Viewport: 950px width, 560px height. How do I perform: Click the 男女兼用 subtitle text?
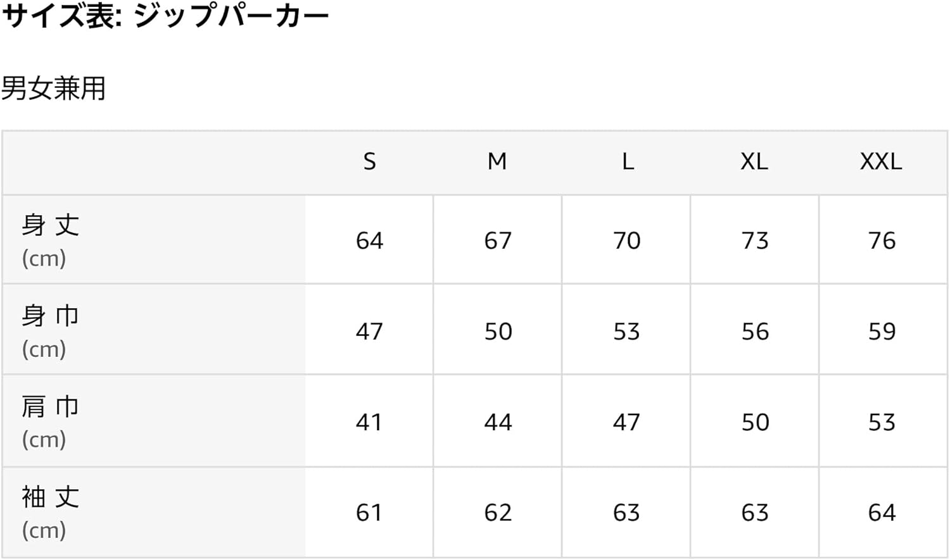tap(54, 88)
